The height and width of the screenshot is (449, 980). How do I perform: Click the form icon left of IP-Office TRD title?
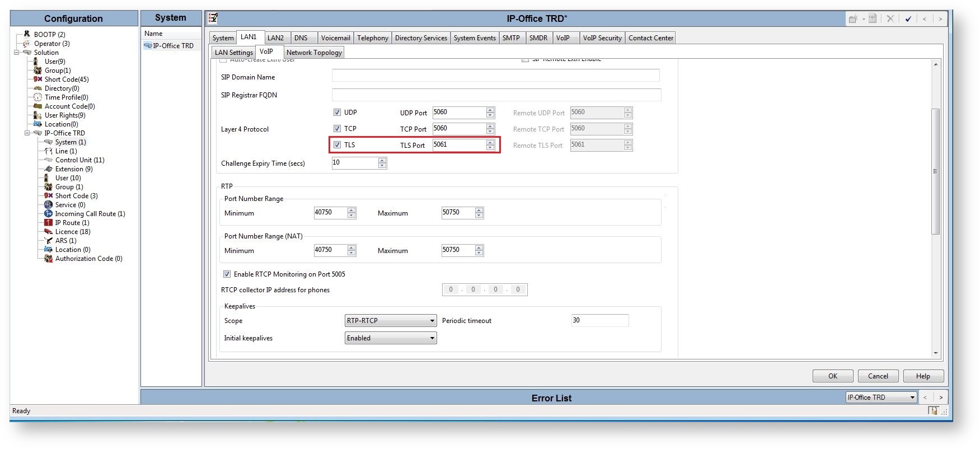click(213, 18)
